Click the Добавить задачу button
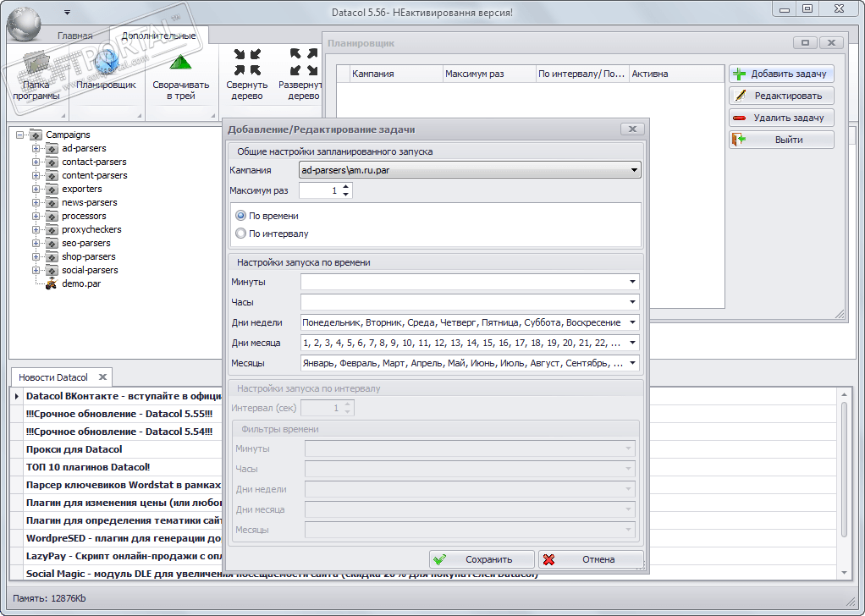 point(781,74)
